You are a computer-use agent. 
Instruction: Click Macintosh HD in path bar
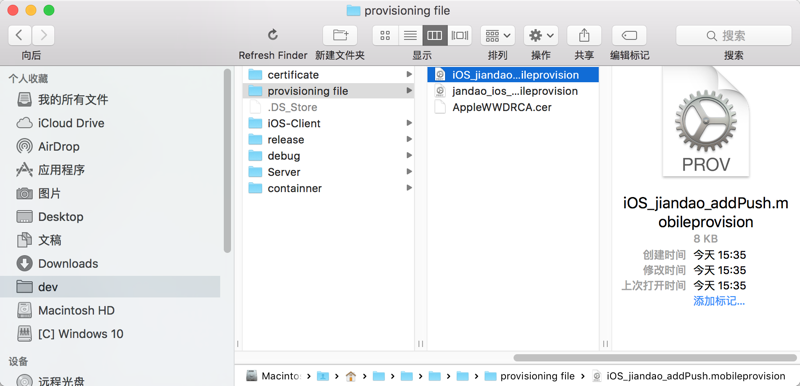click(x=273, y=376)
